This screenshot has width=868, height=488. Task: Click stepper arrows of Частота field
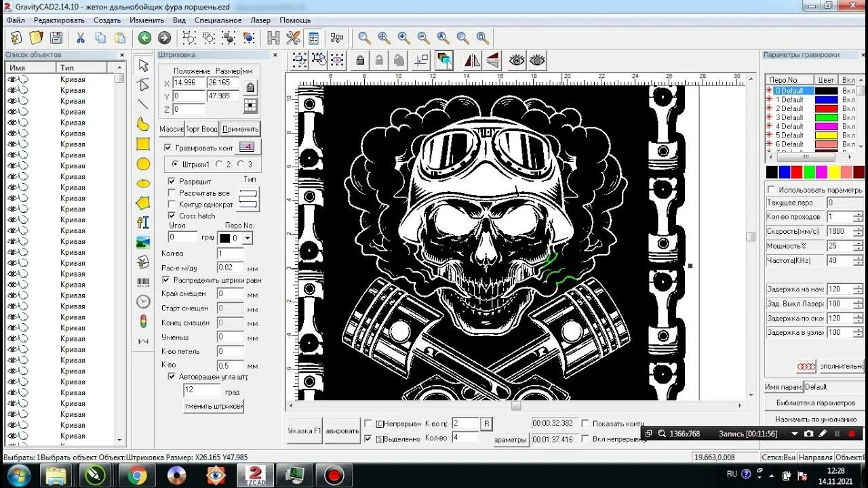[x=858, y=260]
